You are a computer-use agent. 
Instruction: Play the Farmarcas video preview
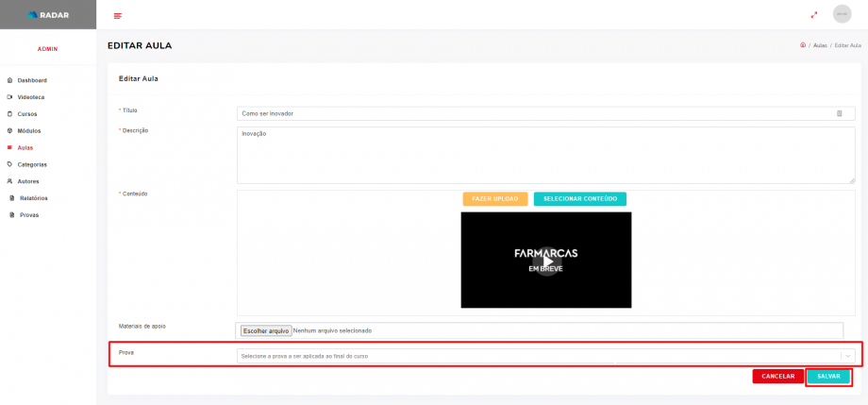[x=546, y=261]
